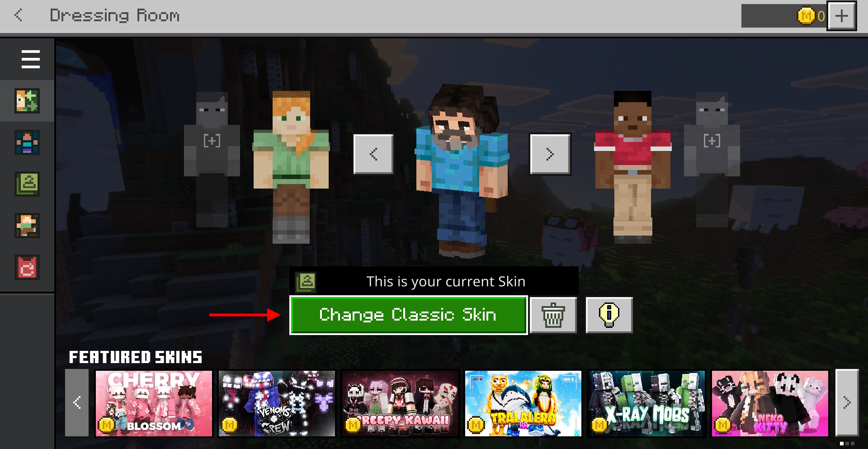Open the X-Ray Mobs skin pack
This screenshot has width=868, height=449.
(x=646, y=404)
